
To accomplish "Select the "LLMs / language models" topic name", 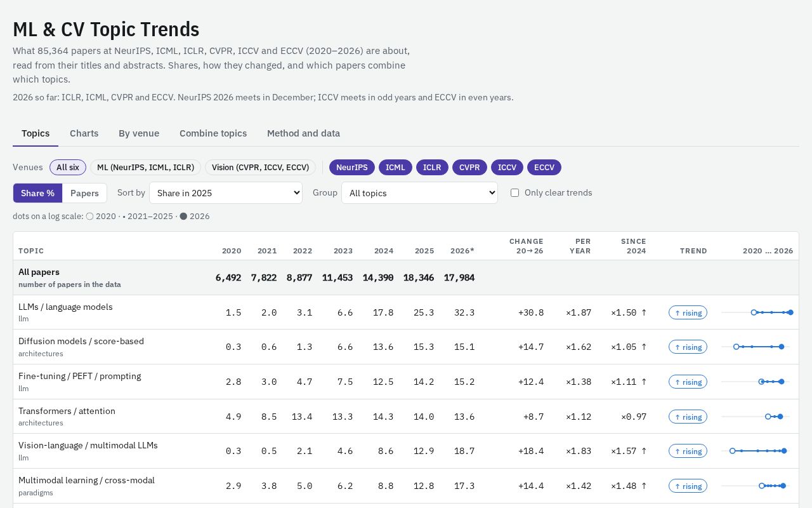I will pyautogui.click(x=65, y=307).
